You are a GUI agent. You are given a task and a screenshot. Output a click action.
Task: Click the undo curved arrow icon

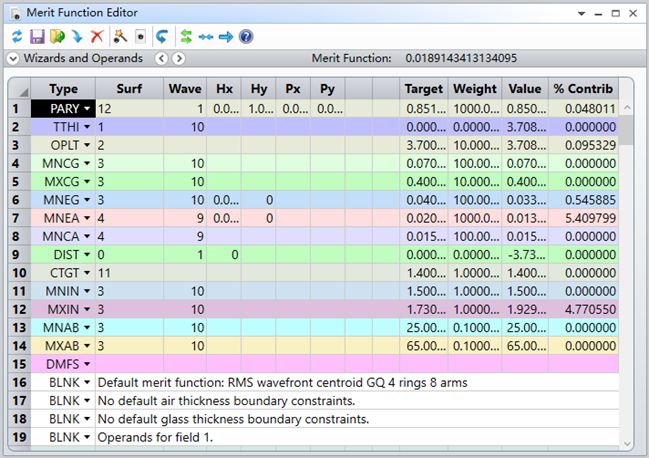tap(162, 36)
